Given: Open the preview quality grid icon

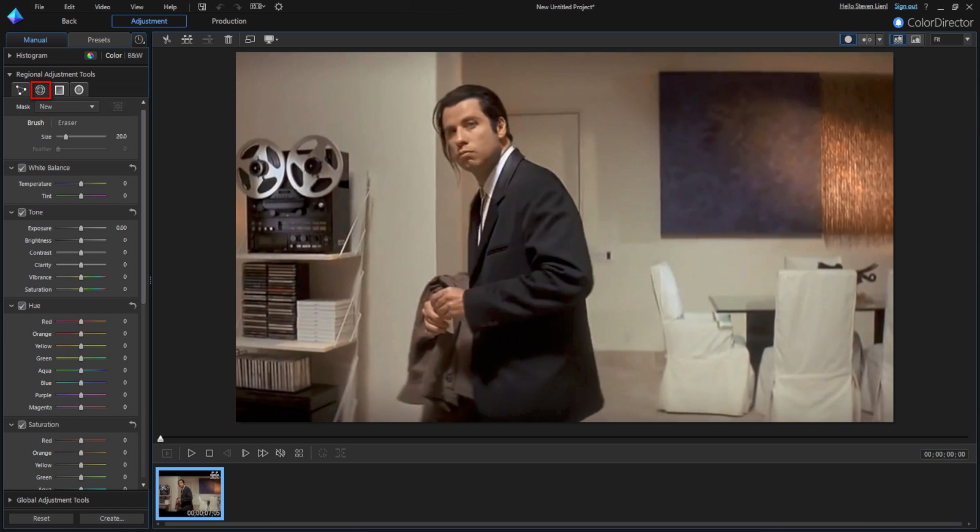Looking at the screenshot, I should click(x=299, y=453).
